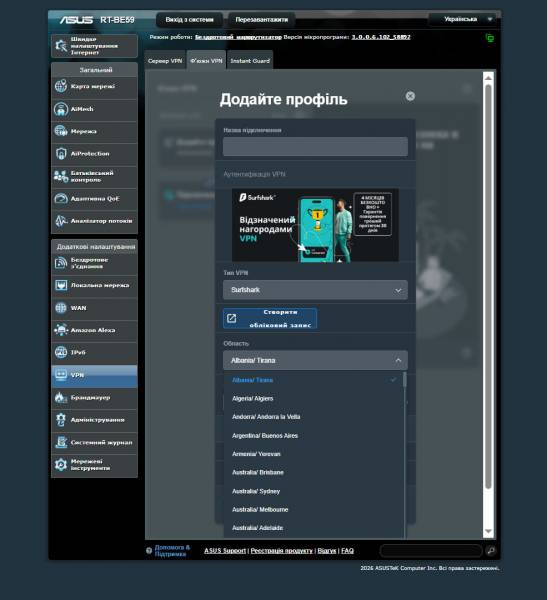Close the add profile dialog
547x600 pixels.
tap(410, 96)
